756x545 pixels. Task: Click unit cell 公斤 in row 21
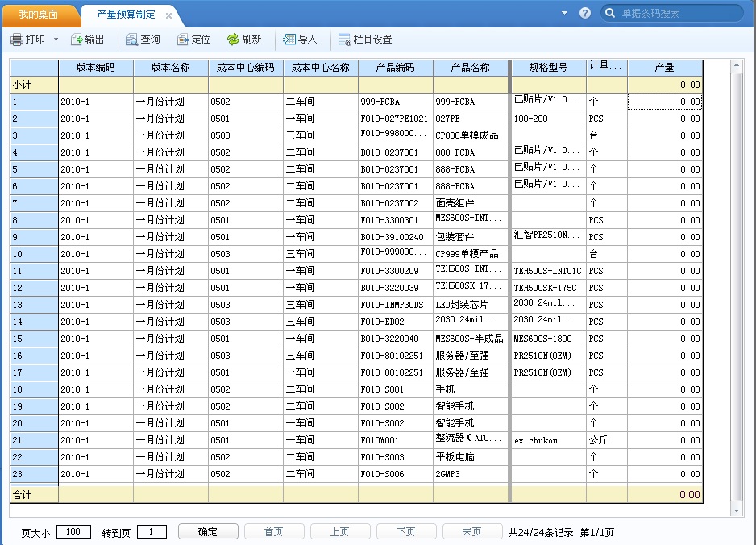click(598, 440)
